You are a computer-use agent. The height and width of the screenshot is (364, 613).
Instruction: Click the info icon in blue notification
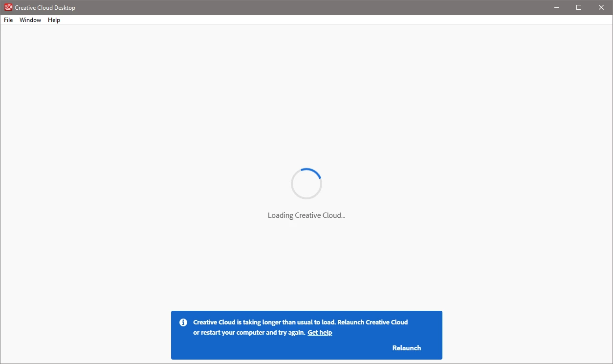click(x=183, y=322)
